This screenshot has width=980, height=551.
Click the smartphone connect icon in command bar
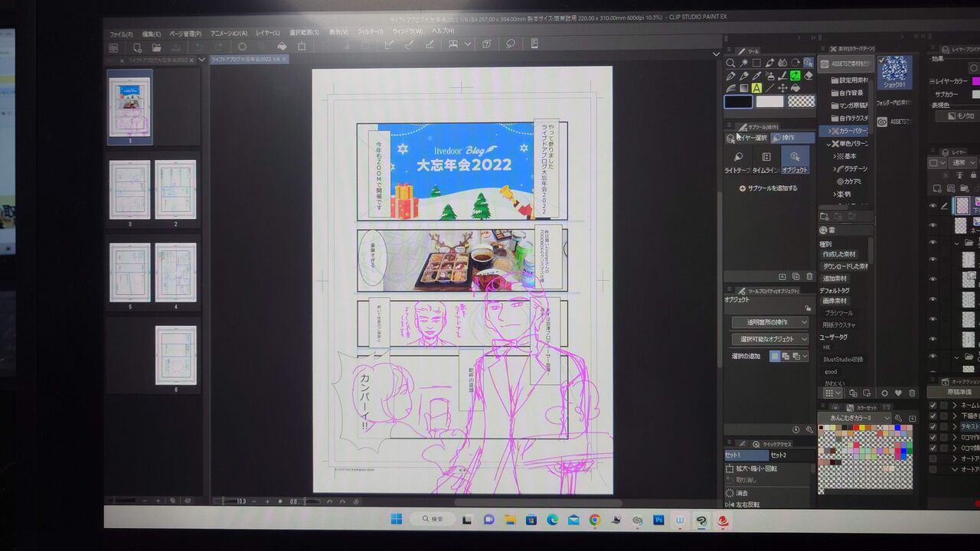click(x=534, y=44)
